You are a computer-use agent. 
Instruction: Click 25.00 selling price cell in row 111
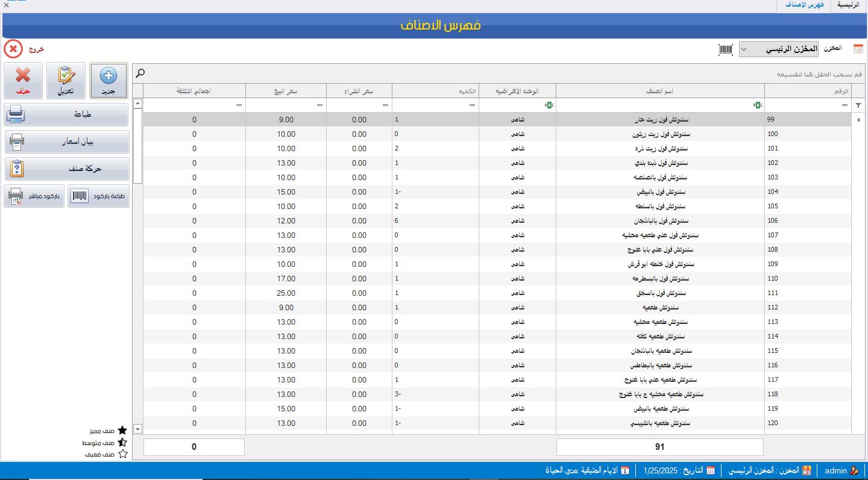click(x=286, y=293)
